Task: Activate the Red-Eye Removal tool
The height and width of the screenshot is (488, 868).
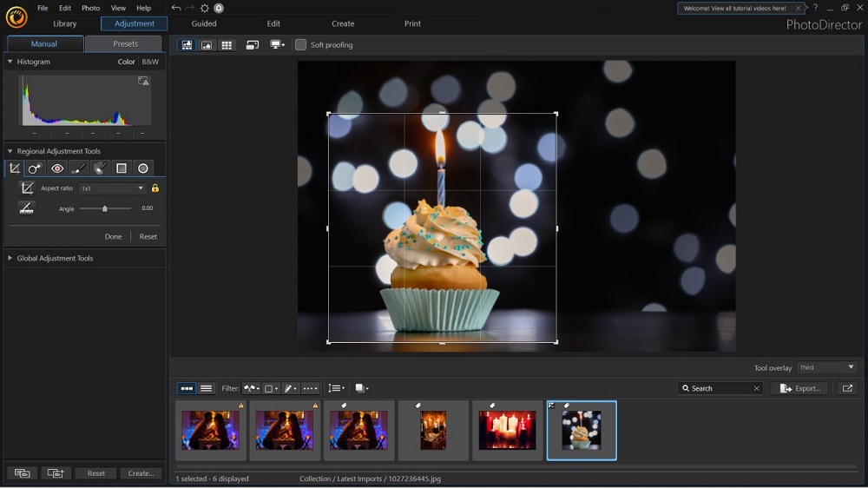Action: pyautogui.click(x=57, y=168)
